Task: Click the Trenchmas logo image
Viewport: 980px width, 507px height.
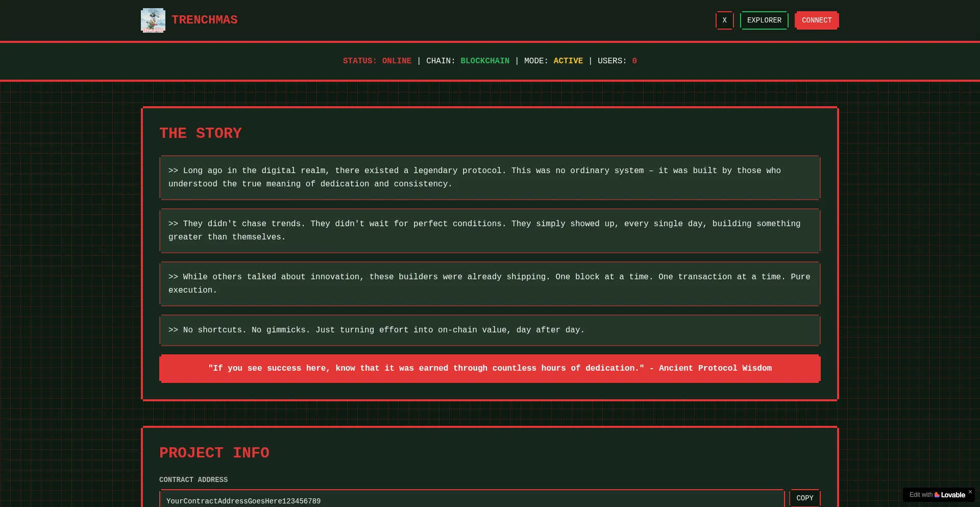Action: click(153, 20)
